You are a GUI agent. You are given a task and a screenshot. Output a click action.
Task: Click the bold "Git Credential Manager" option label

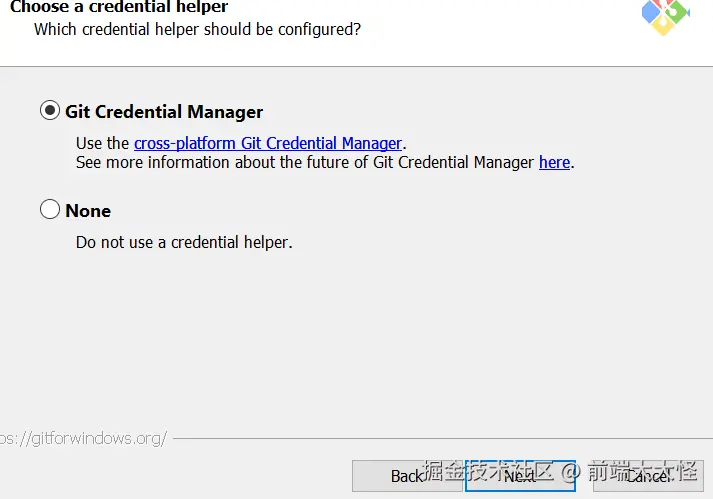[x=164, y=112]
